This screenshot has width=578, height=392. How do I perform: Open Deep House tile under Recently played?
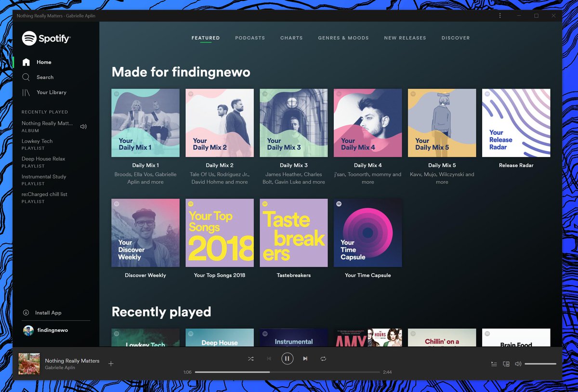[x=220, y=338]
